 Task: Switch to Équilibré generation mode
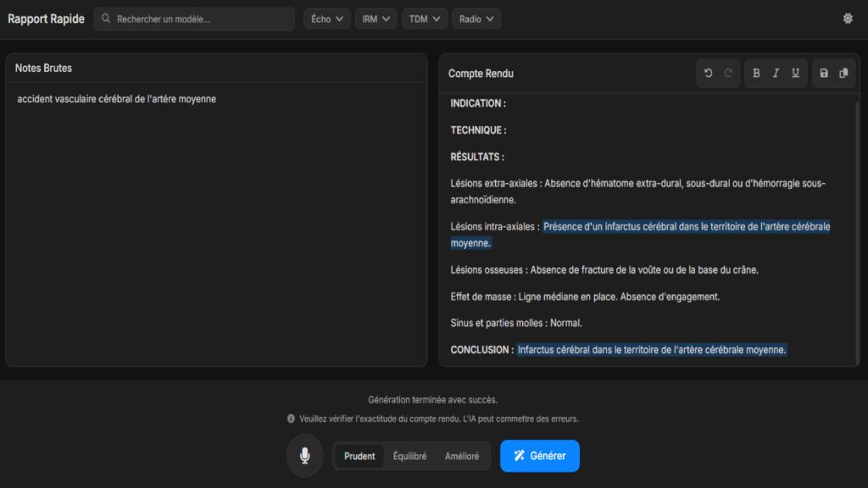click(410, 456)
